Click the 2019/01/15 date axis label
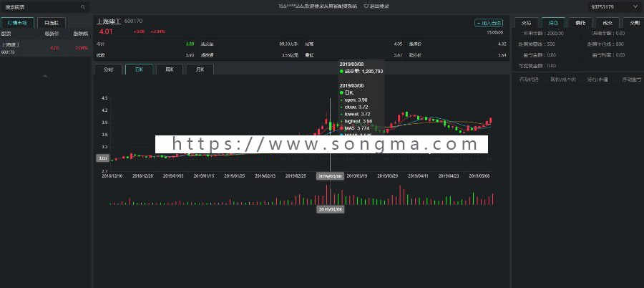The width and height of the screenshot is (644, 288). point(204,176)
